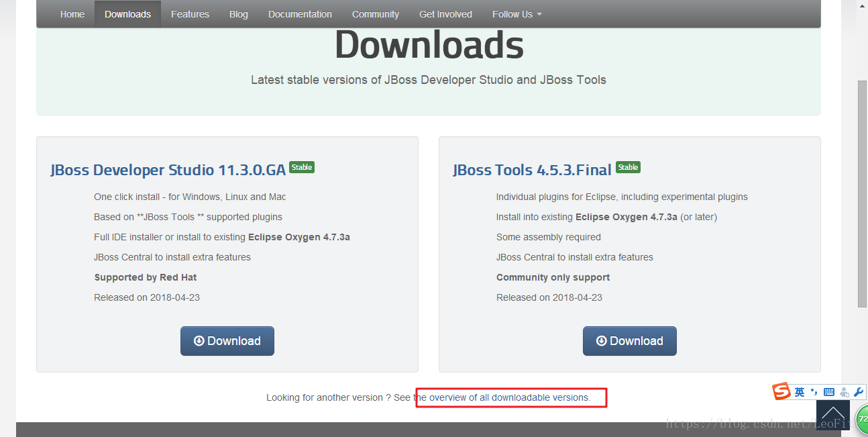868x437 pixels.
Task: Click 'Some assembly required' text
Action: pyautogui.click(x=549, y=237)
